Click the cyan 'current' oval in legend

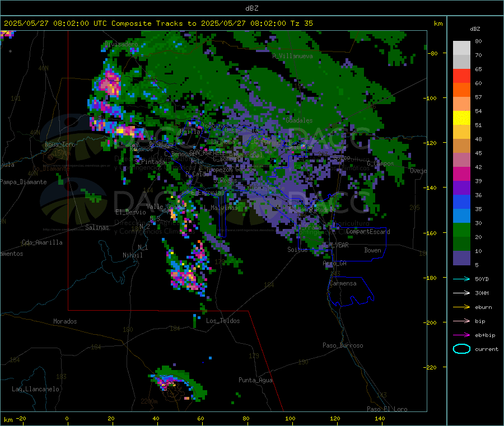[x=461, y=349]
